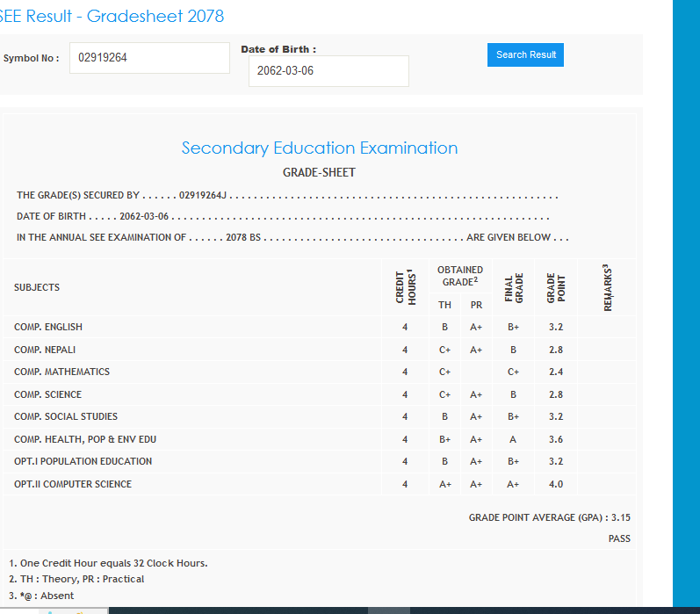This screenshot has height=614, width=700.
Task: Click the SEE Result - Gradesheet 2078 heading
Action: click(112, 16)
